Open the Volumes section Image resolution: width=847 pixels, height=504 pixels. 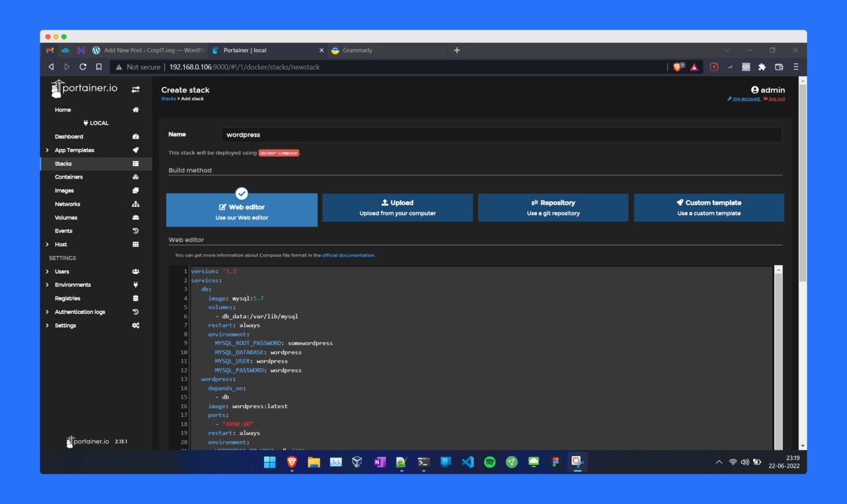[x=66, y=217]
